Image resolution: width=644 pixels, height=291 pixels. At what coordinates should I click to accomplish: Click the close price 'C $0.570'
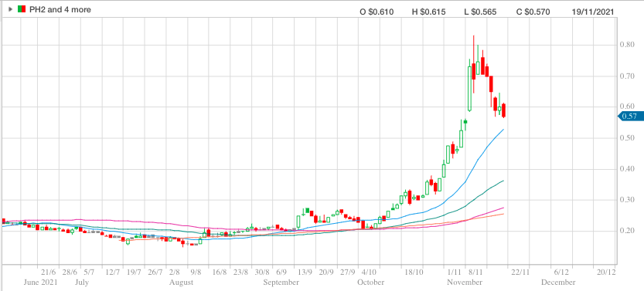pyautogui.click(x=533, y=12)
